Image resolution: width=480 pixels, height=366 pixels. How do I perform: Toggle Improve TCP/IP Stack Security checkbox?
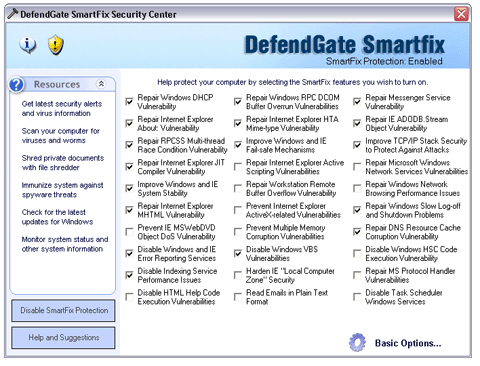357,145
